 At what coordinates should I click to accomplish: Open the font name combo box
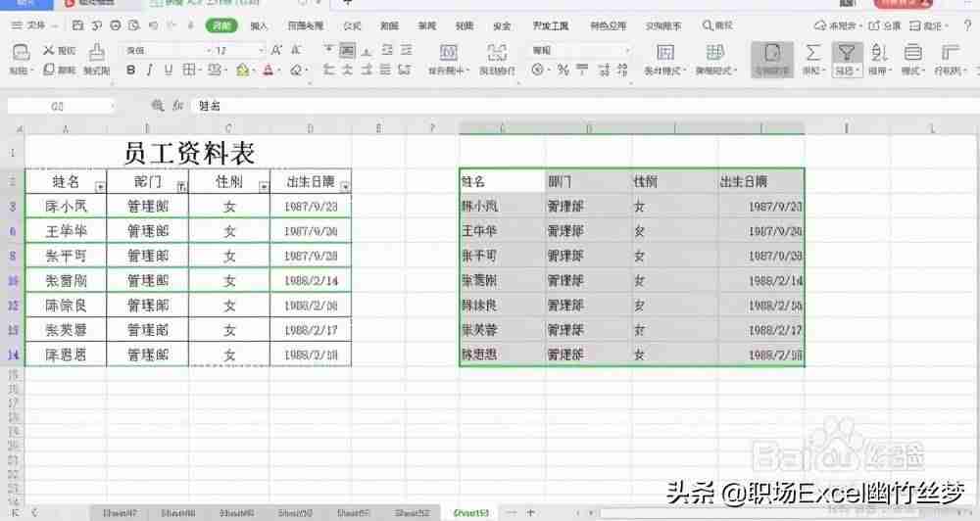pyautogui.click(x=168, y=50)
